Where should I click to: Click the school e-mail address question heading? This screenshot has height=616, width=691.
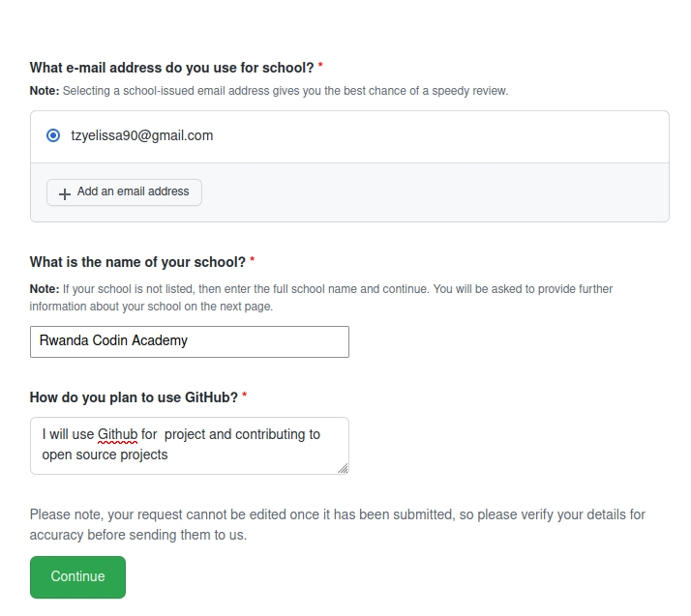171,68
